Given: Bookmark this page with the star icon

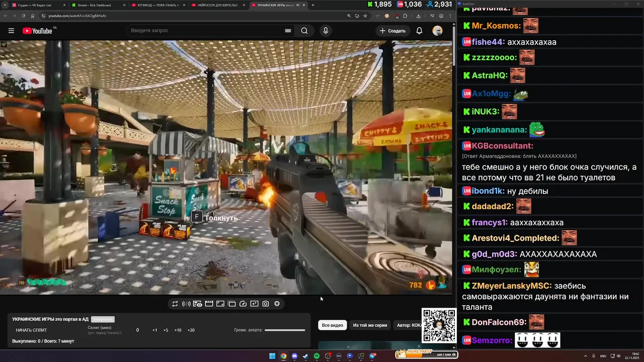Looking at the screenshot, I should (365, 16).
